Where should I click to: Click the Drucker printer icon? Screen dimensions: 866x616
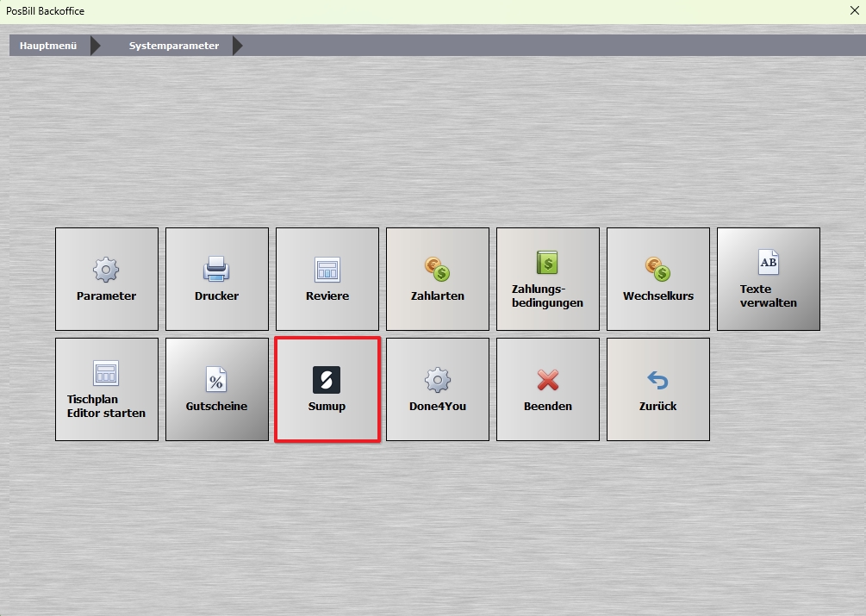point(216,271)
